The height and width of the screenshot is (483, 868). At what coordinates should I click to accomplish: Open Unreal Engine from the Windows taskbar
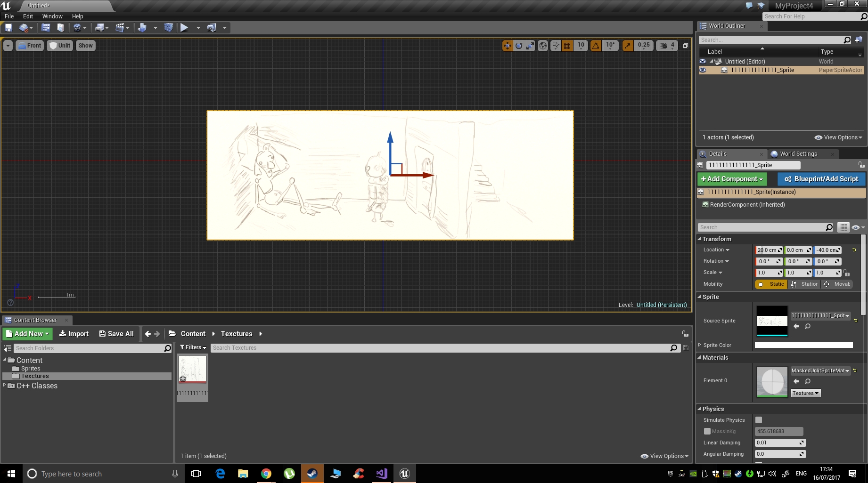pos(404,474)
